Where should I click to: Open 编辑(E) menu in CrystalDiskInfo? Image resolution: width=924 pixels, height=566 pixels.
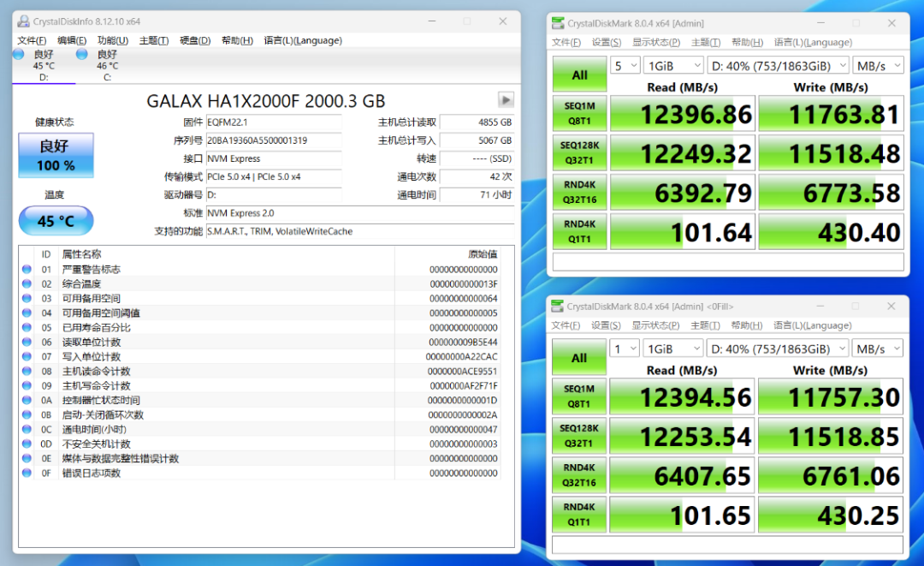(x=72, y=40)
